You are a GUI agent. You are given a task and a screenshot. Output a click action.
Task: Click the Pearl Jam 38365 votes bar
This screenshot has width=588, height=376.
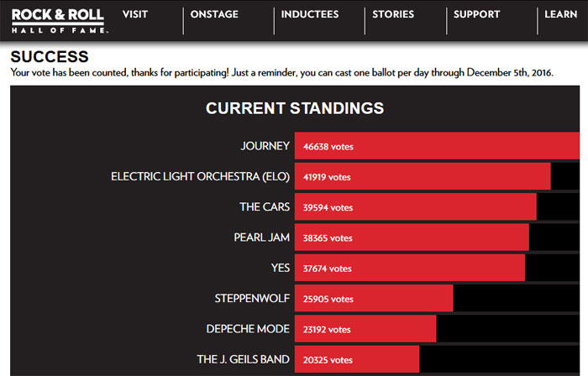(x=412, y=238)
